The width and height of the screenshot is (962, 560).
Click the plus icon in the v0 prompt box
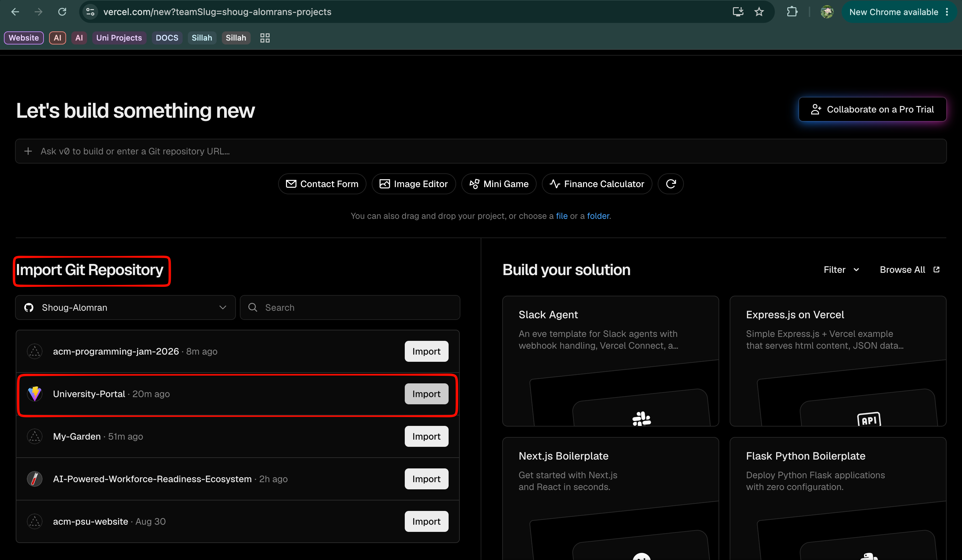28,151
